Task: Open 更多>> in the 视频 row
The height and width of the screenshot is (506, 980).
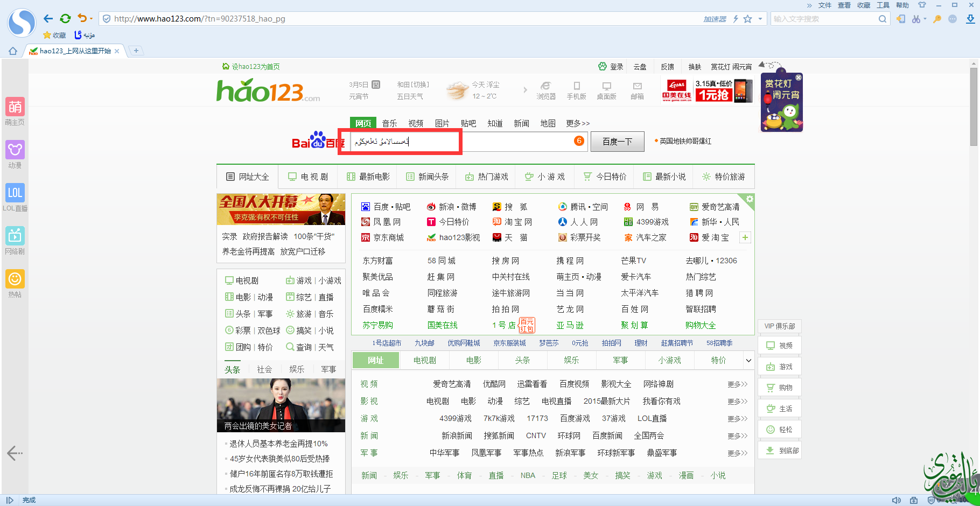Action: coord(737,384)
